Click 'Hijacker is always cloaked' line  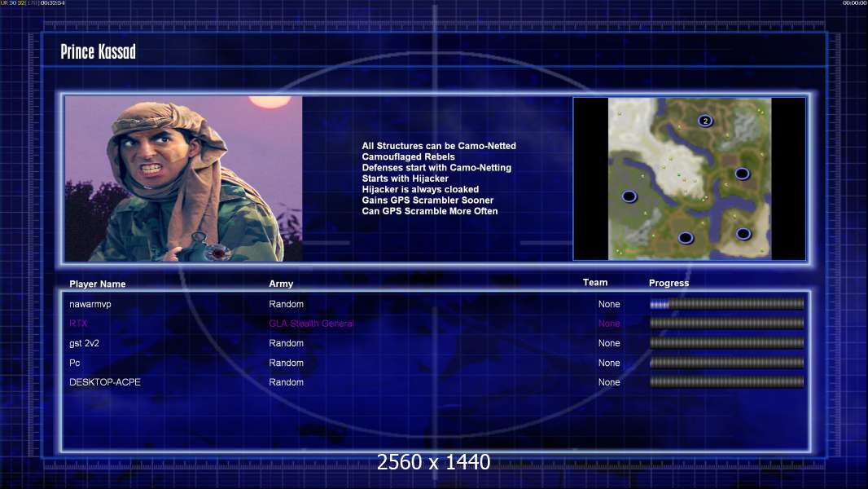tap(421, 189)
